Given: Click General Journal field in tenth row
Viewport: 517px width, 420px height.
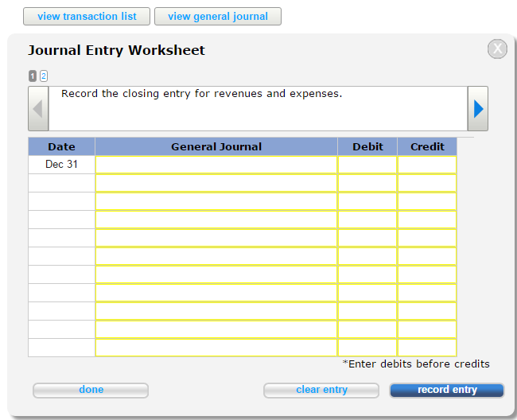Looking at the screenshot, I should (x=216, y=329).
